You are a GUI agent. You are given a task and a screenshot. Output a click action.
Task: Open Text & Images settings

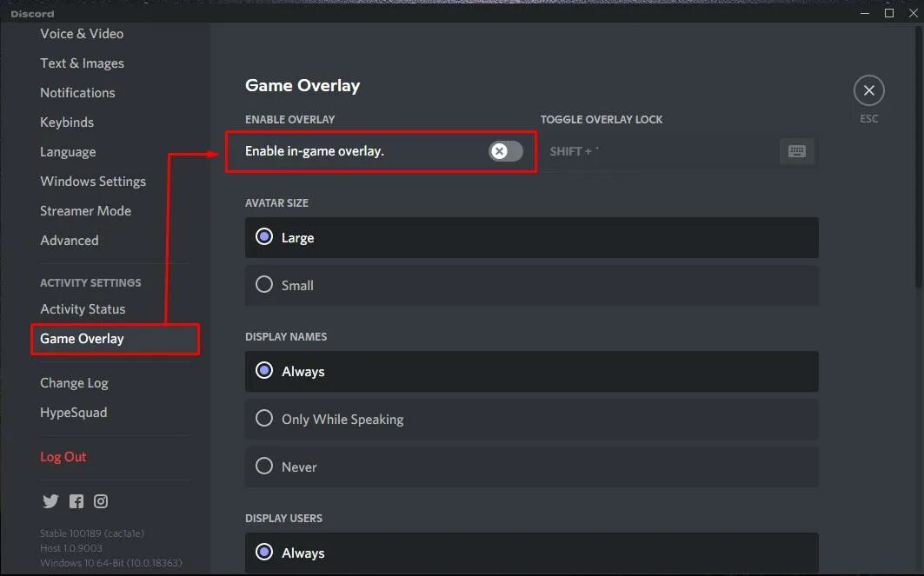click(82, 63)
